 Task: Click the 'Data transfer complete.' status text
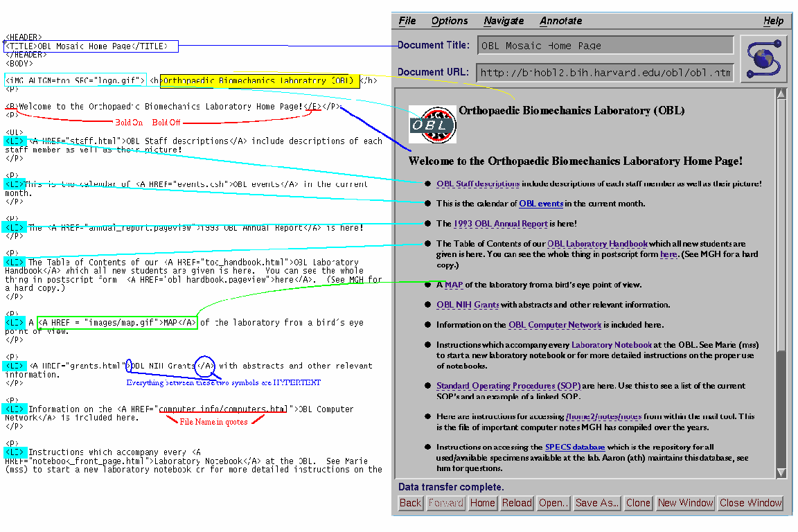tap(451, 487)
